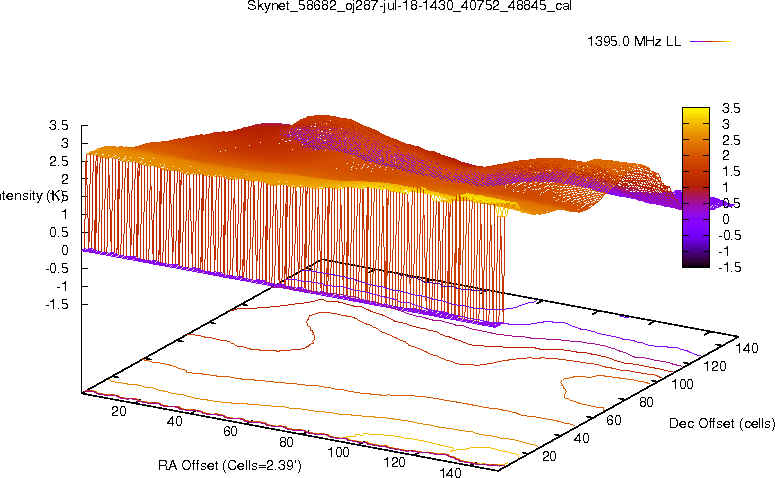Click the intensity axis tick label 2.5
The image size is (775, 478).
pyautogui.click(x=58, y=161)
